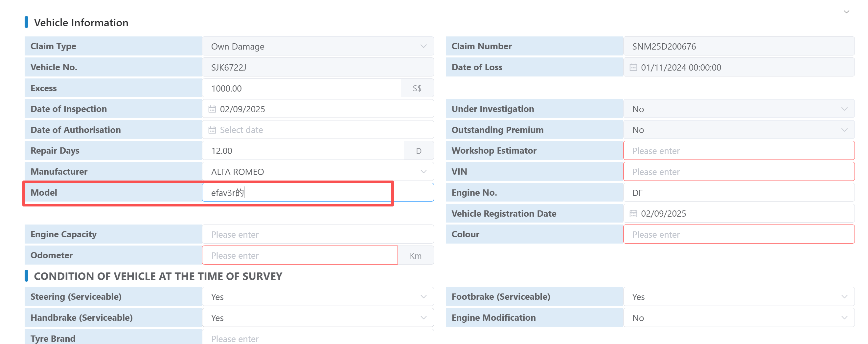This screenshot has width=868, height=344.
Task: Click the Colour input field
Action: 738,235
